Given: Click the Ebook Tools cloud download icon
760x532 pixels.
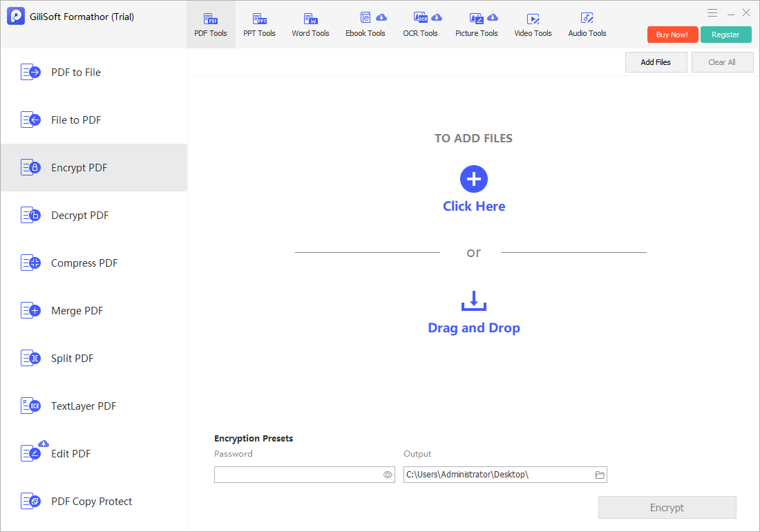Looking at the screenshot, I should click(381, 17).
